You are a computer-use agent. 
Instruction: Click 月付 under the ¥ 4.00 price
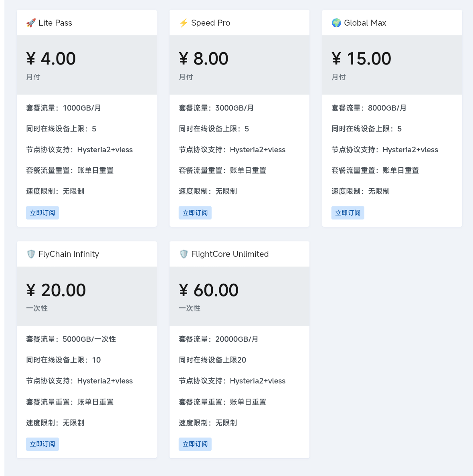tap(33, 77)
